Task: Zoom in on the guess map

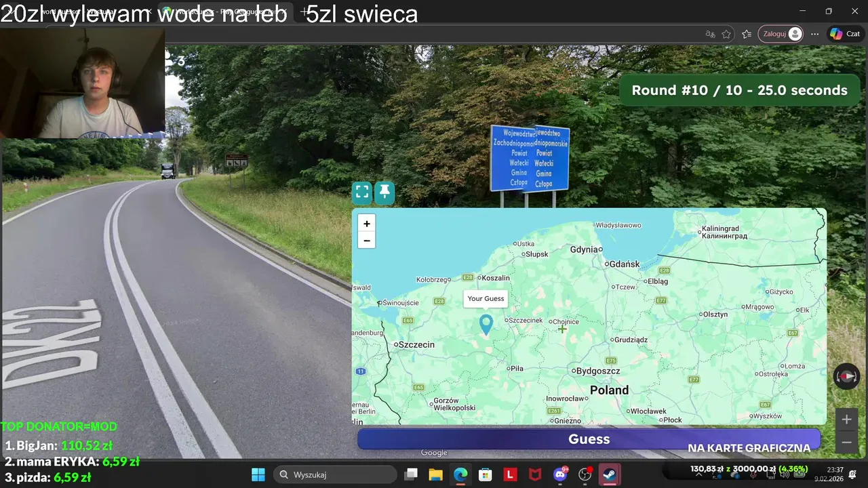Action: pyautogui.click(x=367, y=224)
